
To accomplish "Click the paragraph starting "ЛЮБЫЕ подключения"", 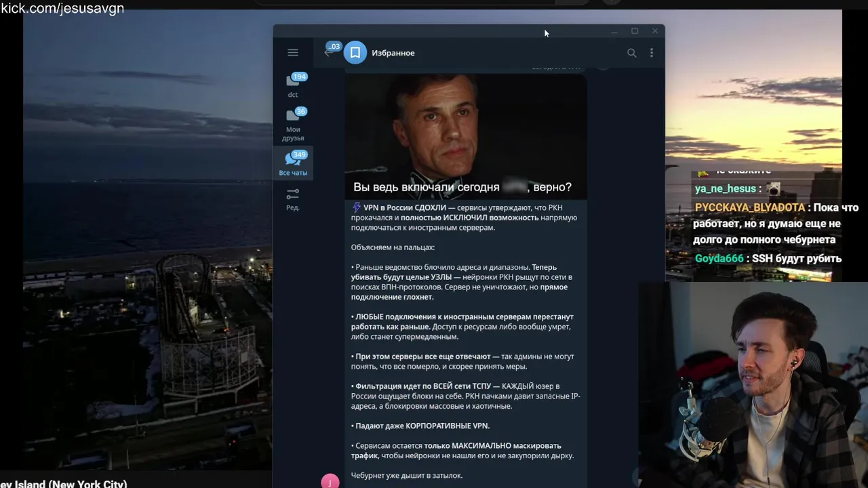I will click(x=462, y=327).
